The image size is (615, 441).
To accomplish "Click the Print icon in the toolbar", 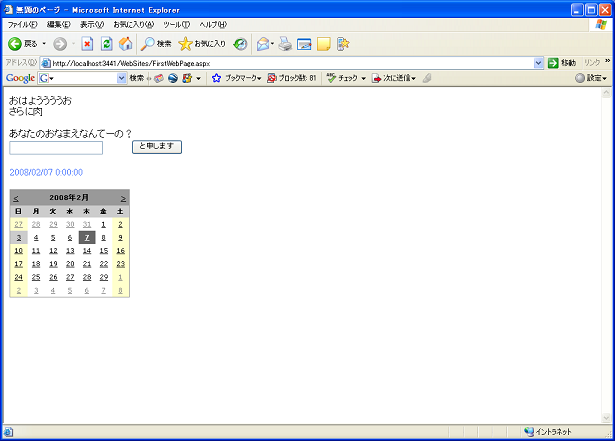I will [285, 44].
